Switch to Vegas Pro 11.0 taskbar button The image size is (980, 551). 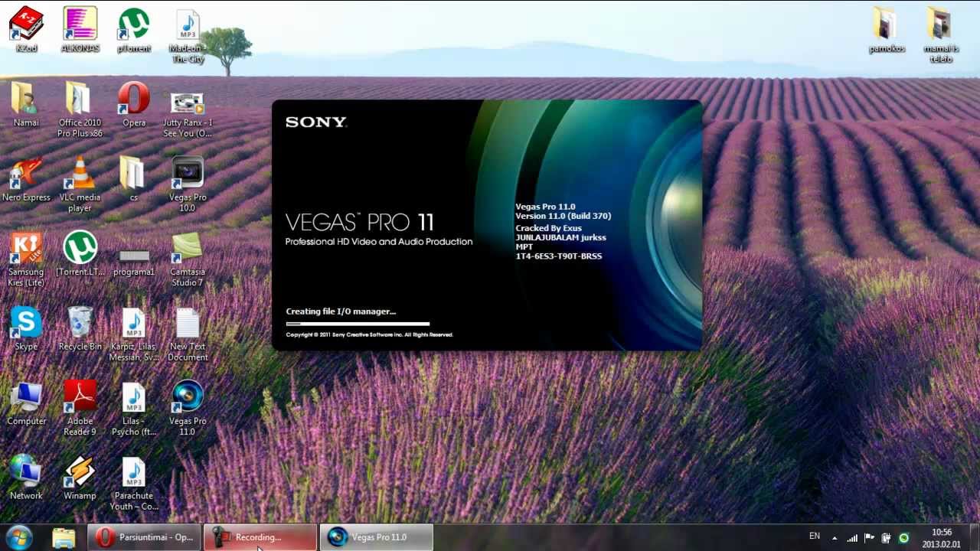coord(377,537)
